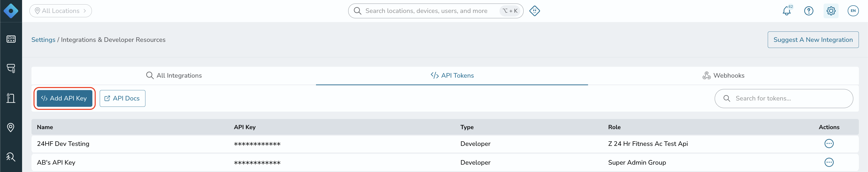Click Suggest A New Integration button
The width and height of the screenshot is (868, 172).
coord(813,40)
